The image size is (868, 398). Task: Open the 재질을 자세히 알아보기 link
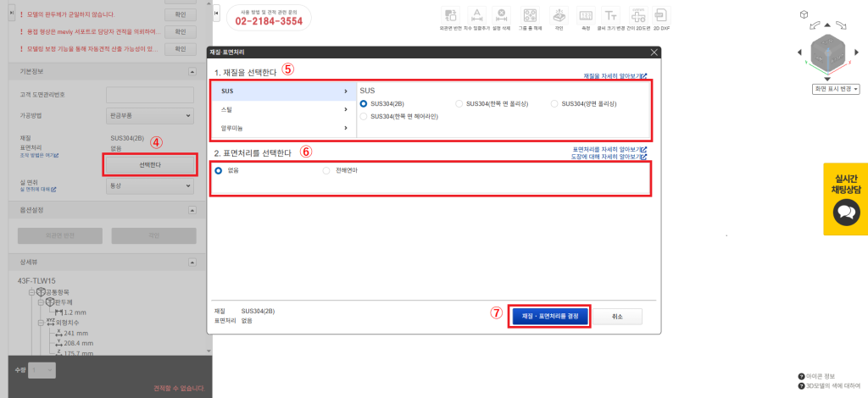pos(615,77)
